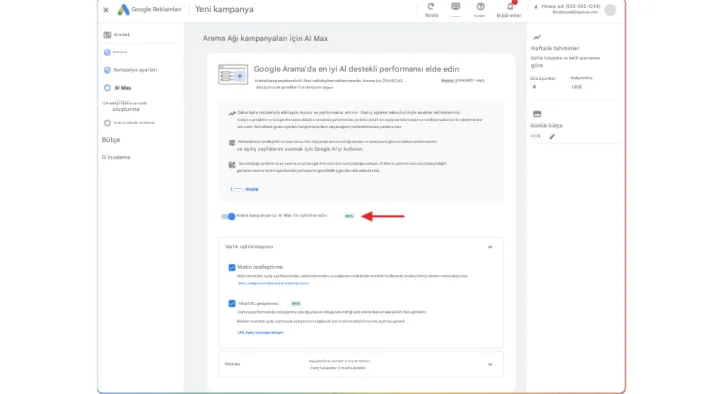Open the help question-mark icon
This screenshot has height=394, width=724.
point(480,6)
